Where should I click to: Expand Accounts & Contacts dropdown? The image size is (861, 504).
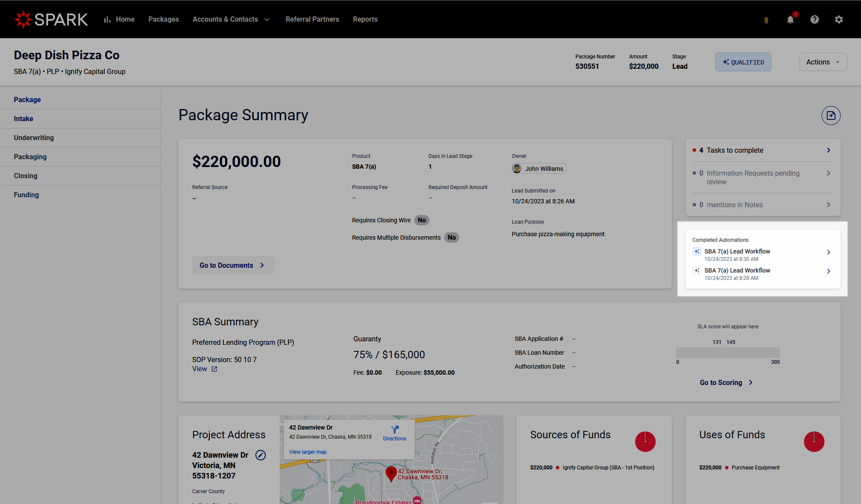[x=231, y=19]
